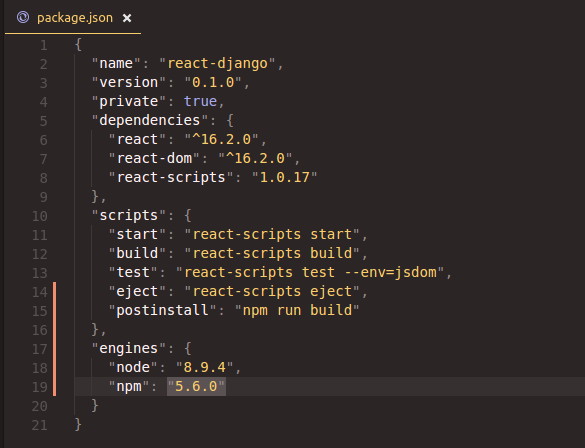Click the "node" engine key

coord(133,368)
